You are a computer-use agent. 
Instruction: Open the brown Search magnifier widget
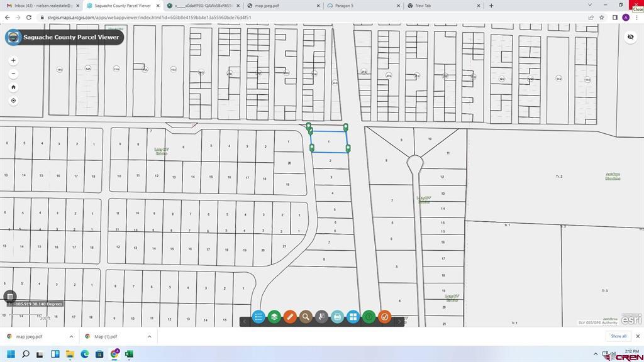[x=306, y=317]
